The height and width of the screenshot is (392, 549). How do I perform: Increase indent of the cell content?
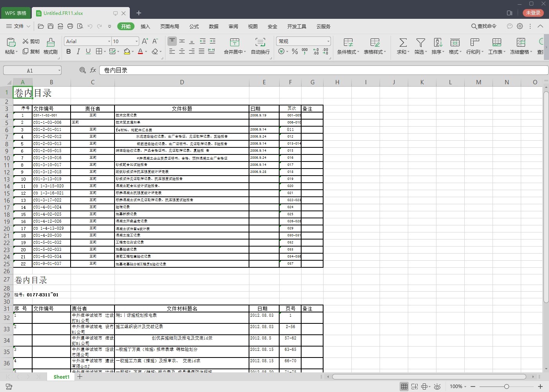click(x=213, y=41)
